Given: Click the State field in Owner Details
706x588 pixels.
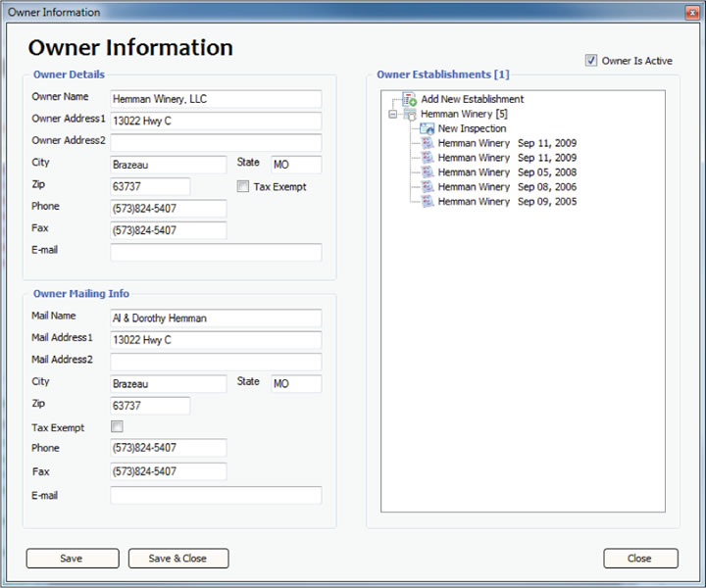Looking at the screenshot, I should (296, 165).
